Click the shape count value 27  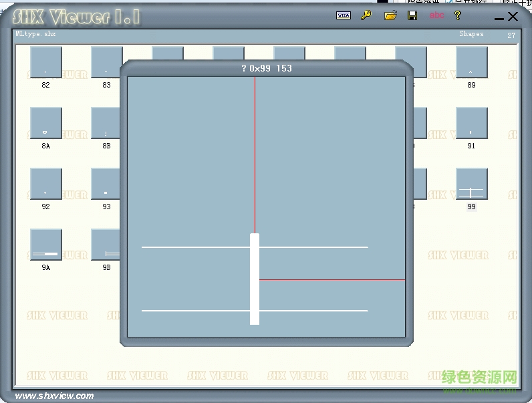point(511,35)
